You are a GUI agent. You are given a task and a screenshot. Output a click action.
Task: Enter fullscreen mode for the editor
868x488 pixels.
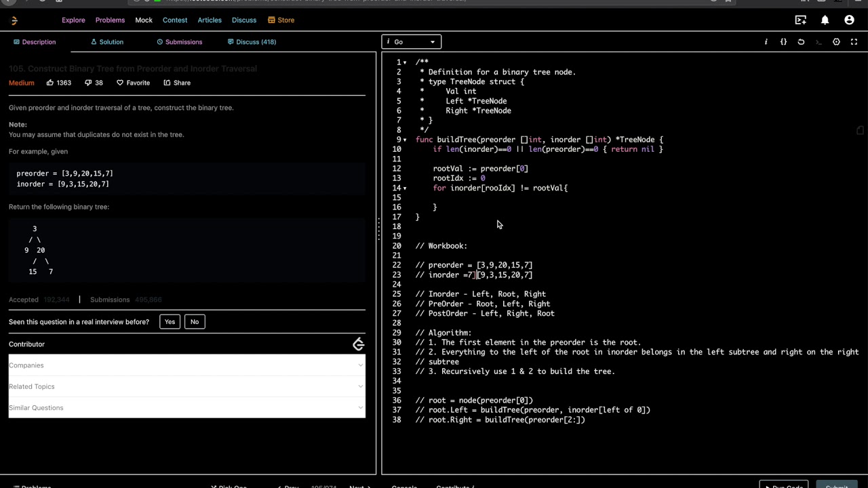click(854, 42)
